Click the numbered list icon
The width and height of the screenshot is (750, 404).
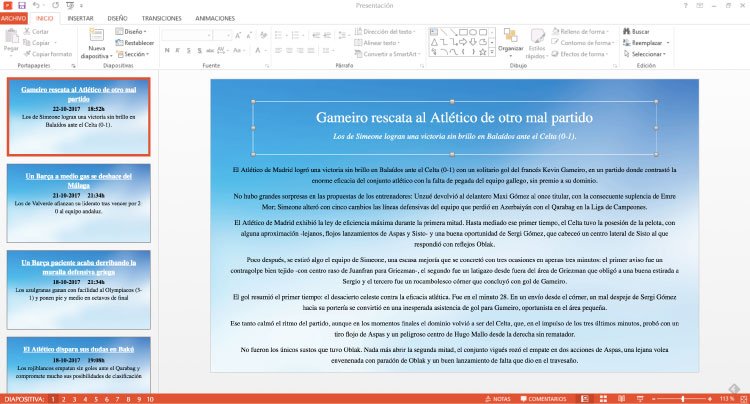[x=296, y=35]
